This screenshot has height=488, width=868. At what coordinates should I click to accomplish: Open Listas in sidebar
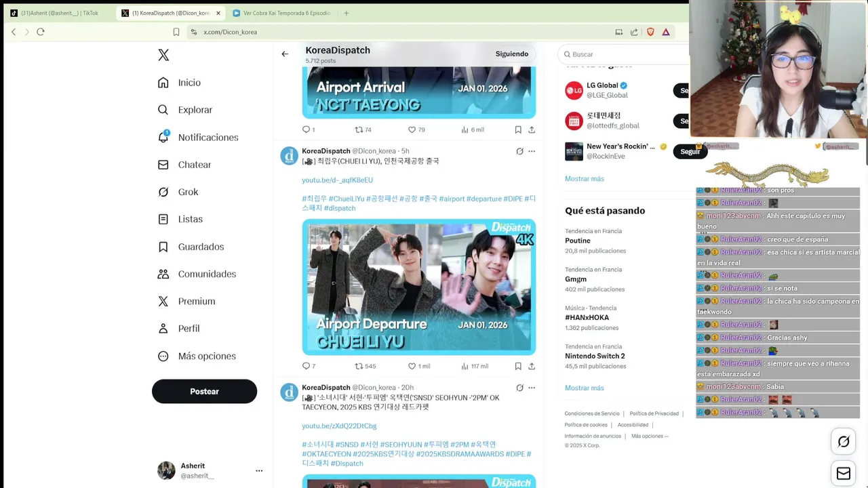coord(180,219)
